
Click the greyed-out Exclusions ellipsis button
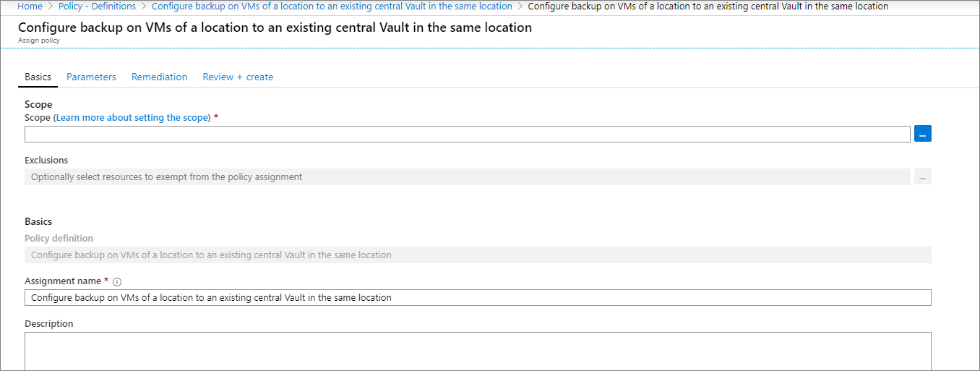point(922,176)
